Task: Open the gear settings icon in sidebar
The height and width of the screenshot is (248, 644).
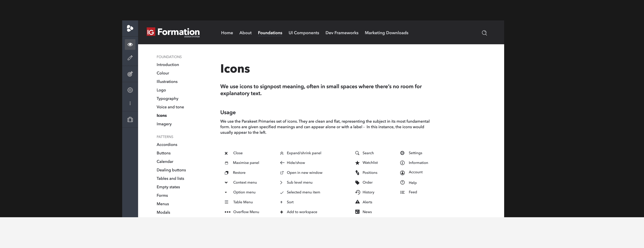Action: click(130, 90)
